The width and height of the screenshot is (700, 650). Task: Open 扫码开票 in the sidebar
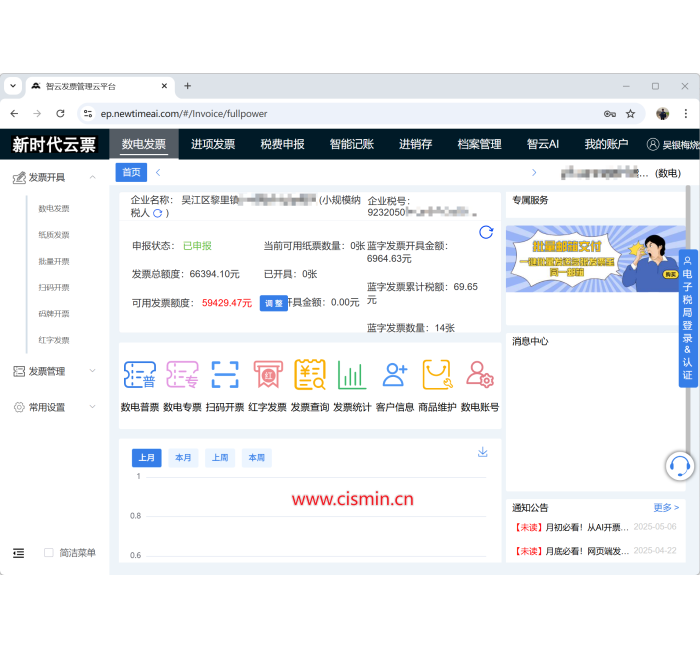pos(54,288)
